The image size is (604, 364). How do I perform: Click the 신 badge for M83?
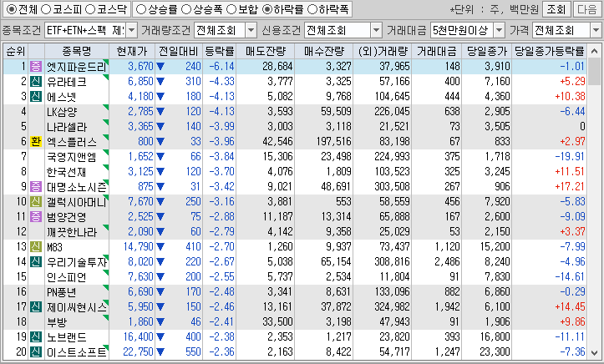point(36,246)
